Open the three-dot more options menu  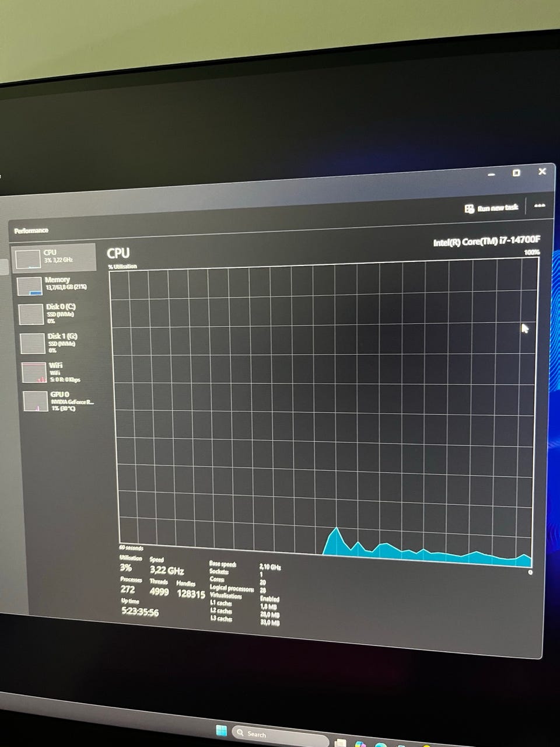tap(540, 205)
